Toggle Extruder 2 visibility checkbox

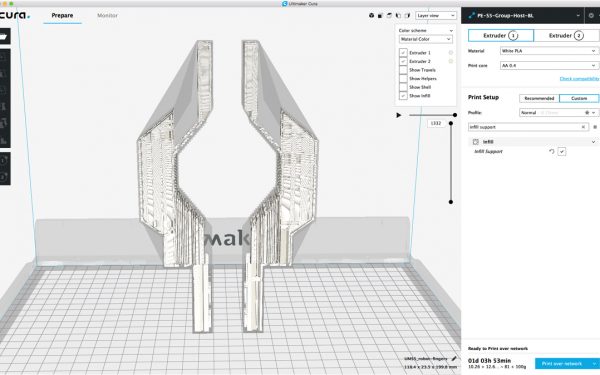(403, 61)
